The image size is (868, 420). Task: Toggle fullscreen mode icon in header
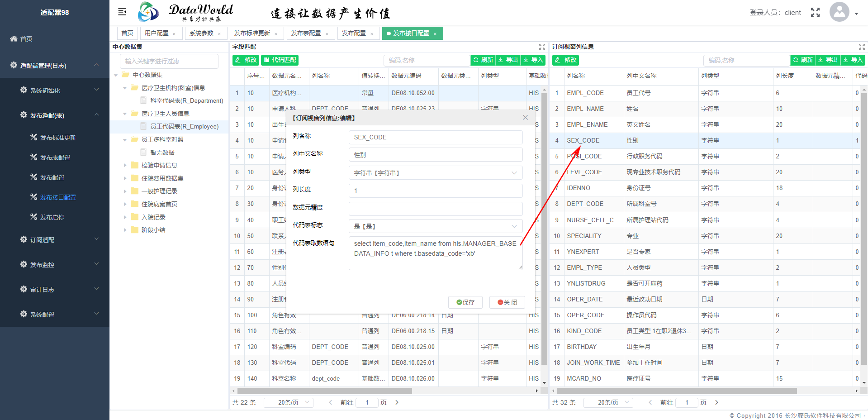[815, 12]
